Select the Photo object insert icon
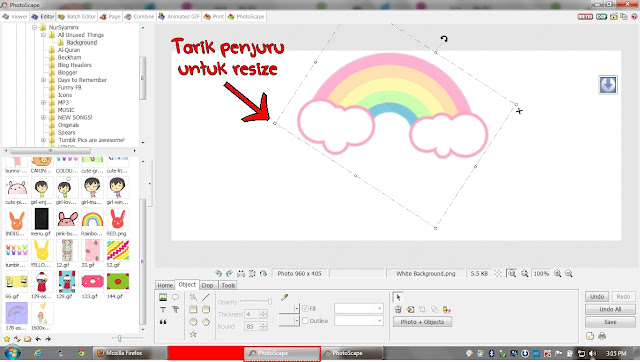The width and height of the screenshot is (640, 362). tap(163, 297)
